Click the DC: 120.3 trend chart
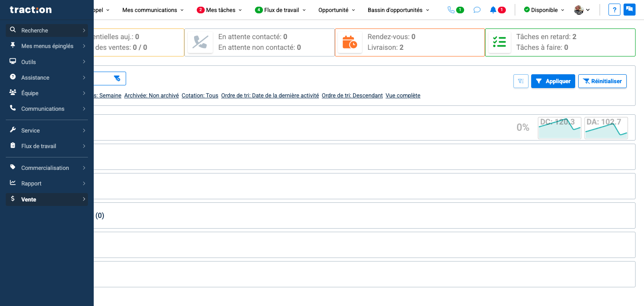644x306 pixels. point(559,128)
